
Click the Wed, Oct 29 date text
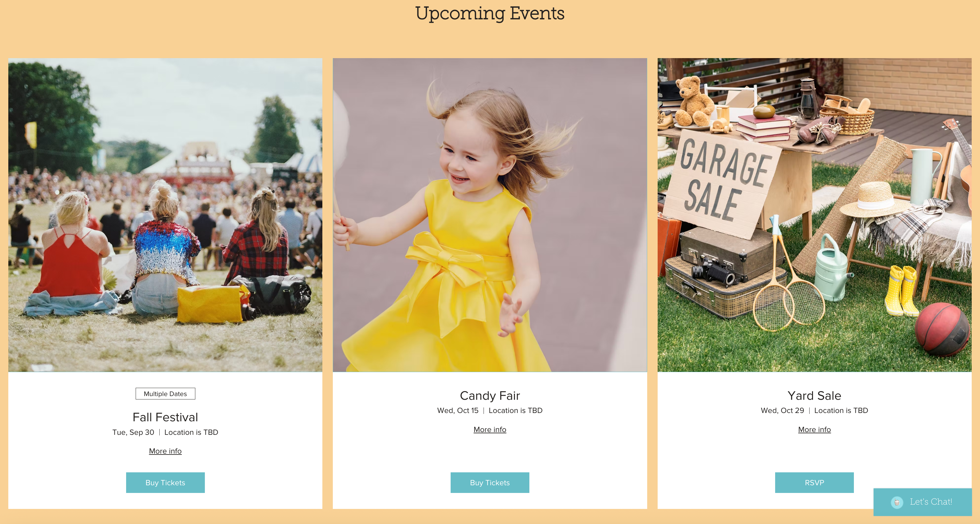coord(782,411)
